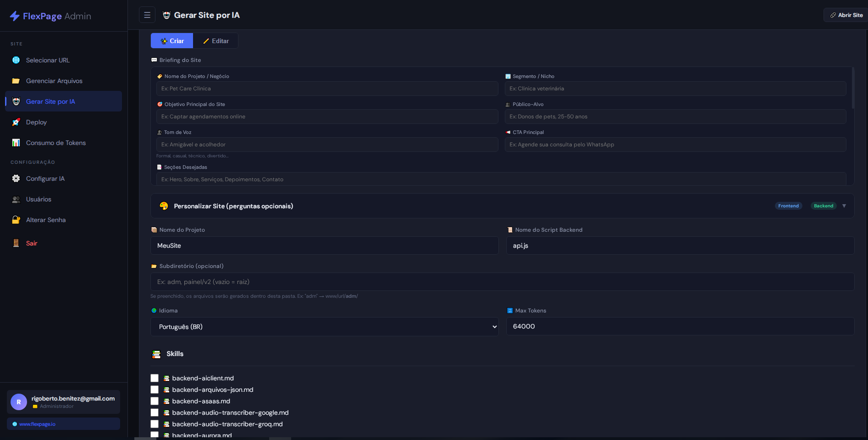View Consumo de Tokens chart icon
The image size is (868, 440).
(16, 143)
